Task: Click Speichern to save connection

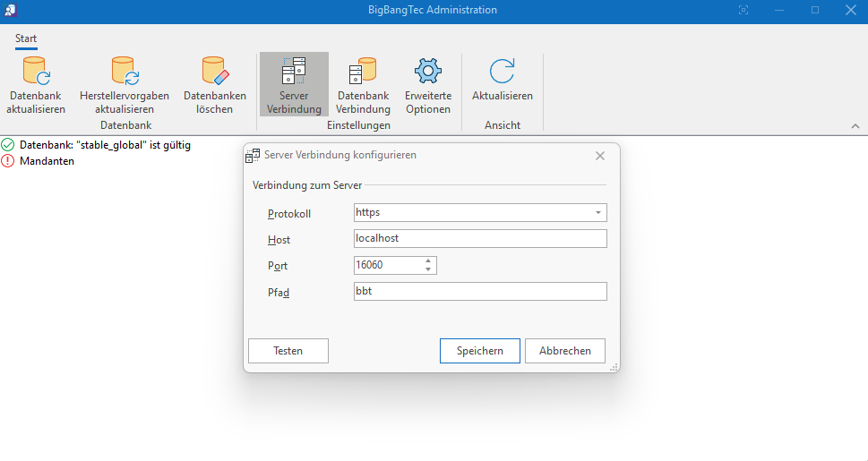Action: click(479, 351)
